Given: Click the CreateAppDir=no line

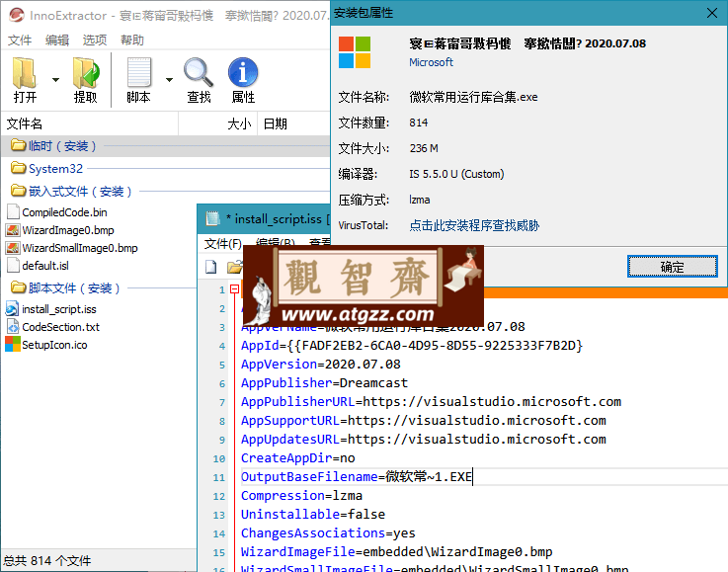Looking at the screenshot, I should [297, 458].
